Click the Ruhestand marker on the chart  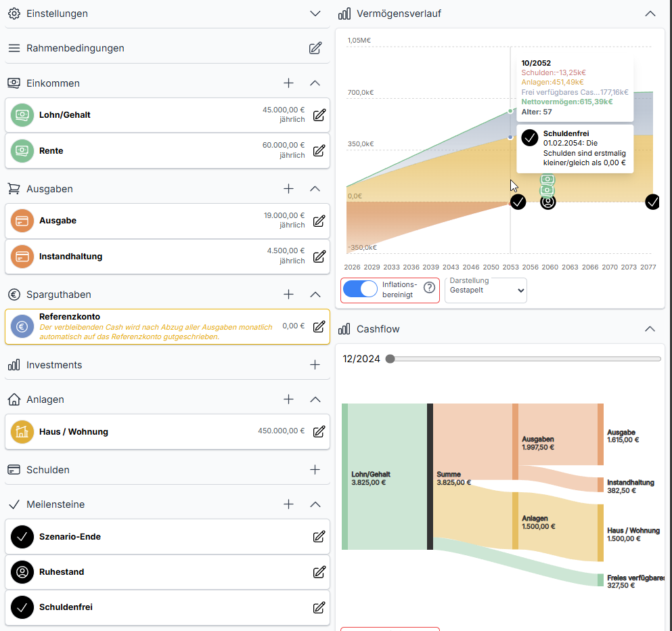(547, 202)
